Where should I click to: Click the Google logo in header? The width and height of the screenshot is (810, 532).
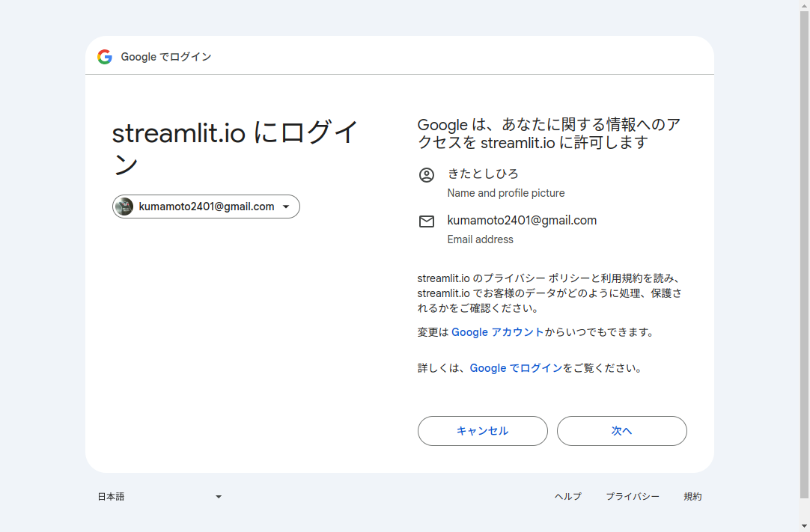[105, 57]
